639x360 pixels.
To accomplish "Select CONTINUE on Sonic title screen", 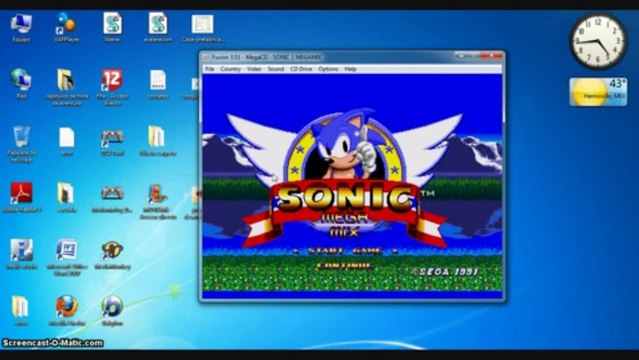I will [345, 266].
